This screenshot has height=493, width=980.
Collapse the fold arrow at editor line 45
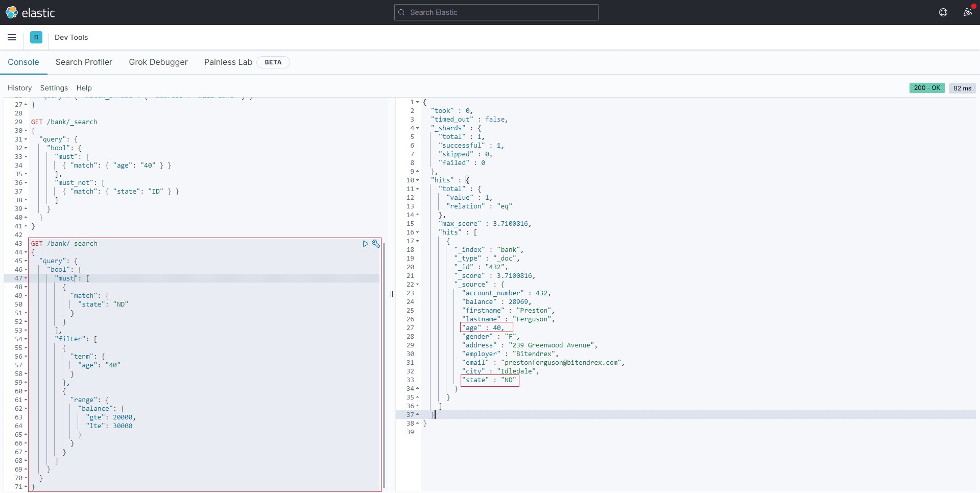(26, 261)
